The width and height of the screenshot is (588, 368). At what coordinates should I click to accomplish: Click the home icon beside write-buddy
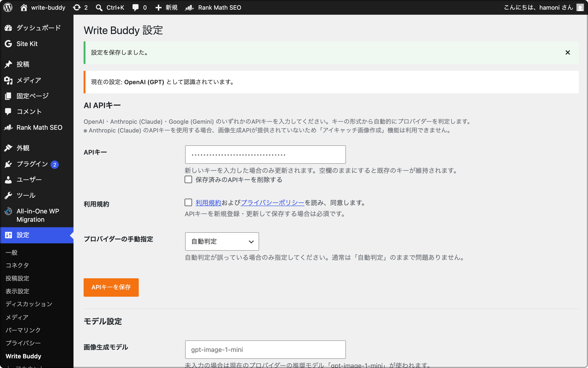point(24,7)
